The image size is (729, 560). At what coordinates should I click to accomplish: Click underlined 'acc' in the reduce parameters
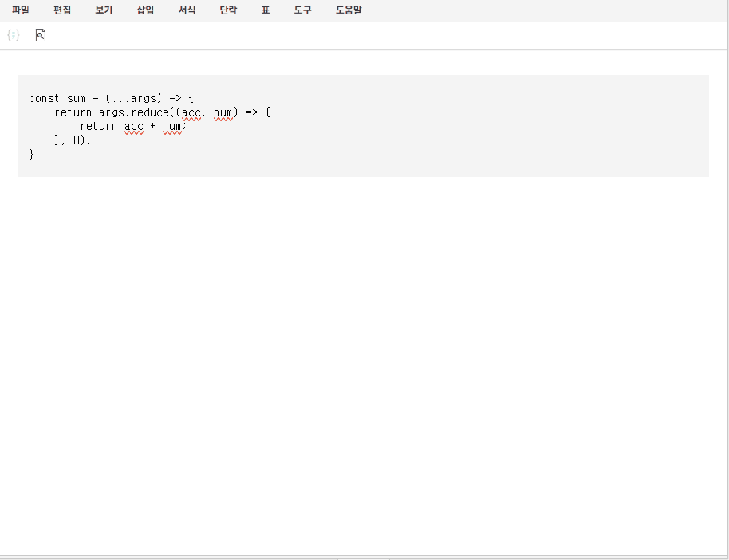click(191, 112)
